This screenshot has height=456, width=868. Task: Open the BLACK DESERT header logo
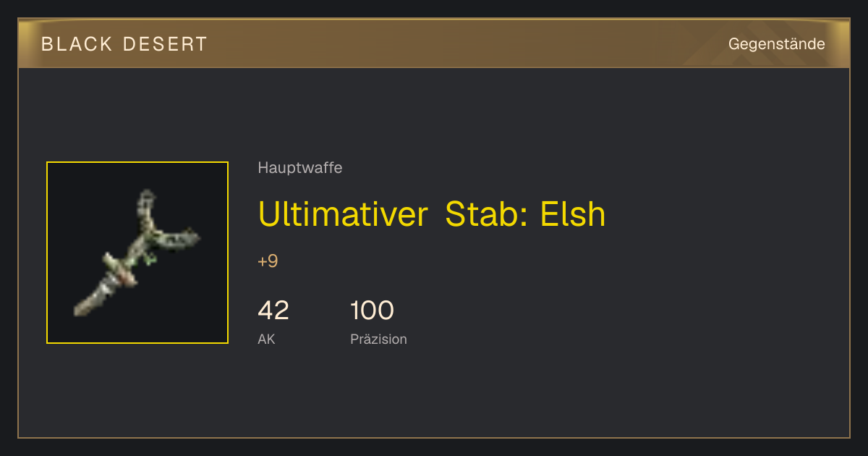(124, 44)
